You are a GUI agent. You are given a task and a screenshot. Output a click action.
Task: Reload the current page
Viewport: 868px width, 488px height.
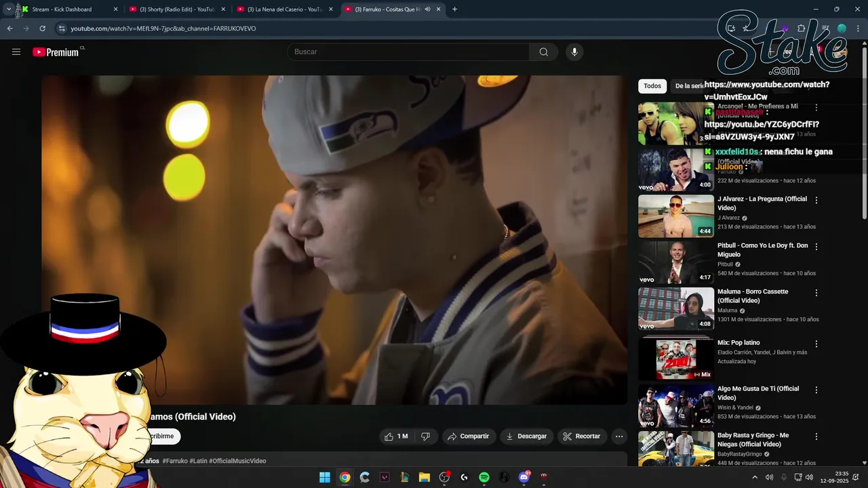click(42, 28)
